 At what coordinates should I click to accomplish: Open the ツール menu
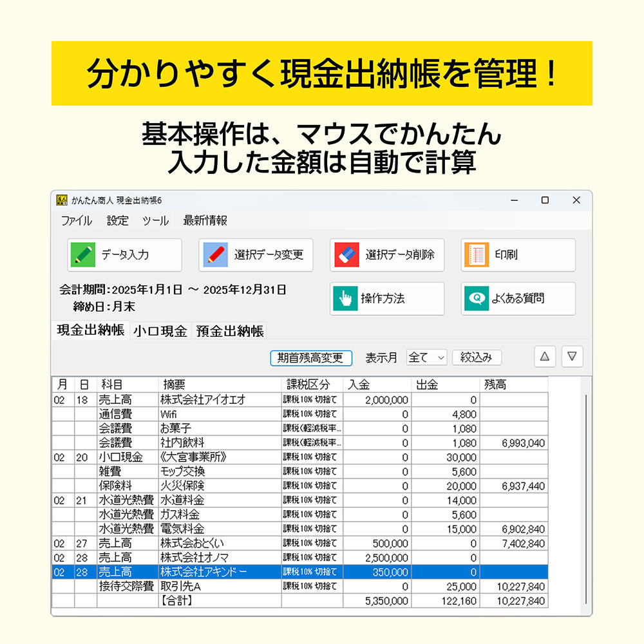[155, 221]
